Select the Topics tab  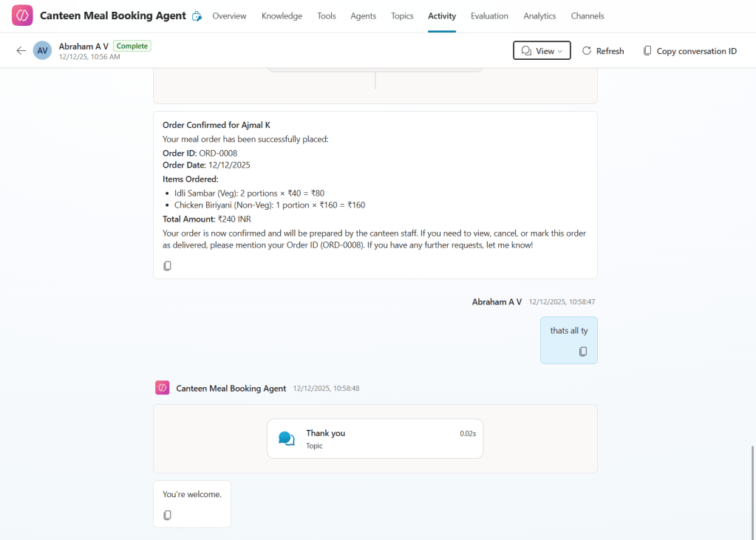click(x=402, y=16)
